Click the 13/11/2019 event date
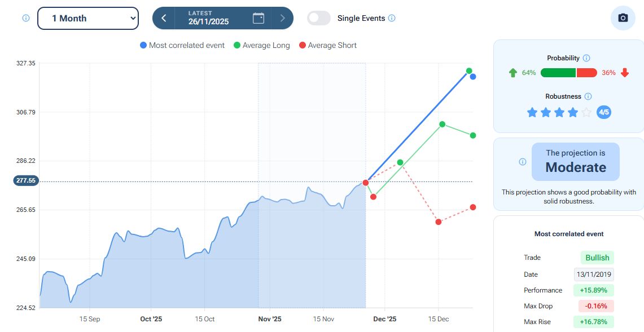 (594, 275)
